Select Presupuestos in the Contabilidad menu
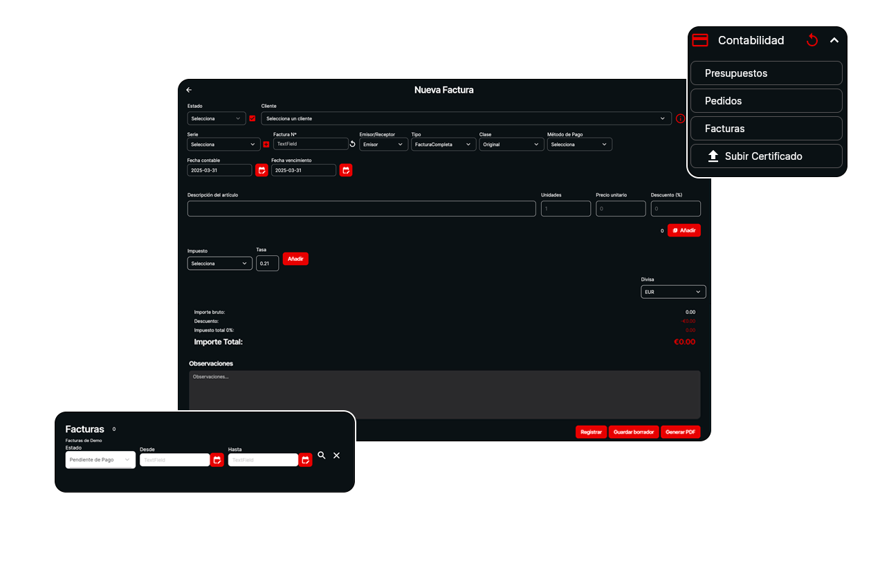Image resolution: width=889 pixels, height=588 pixels. pyautogui.click(x=766, y=73)
